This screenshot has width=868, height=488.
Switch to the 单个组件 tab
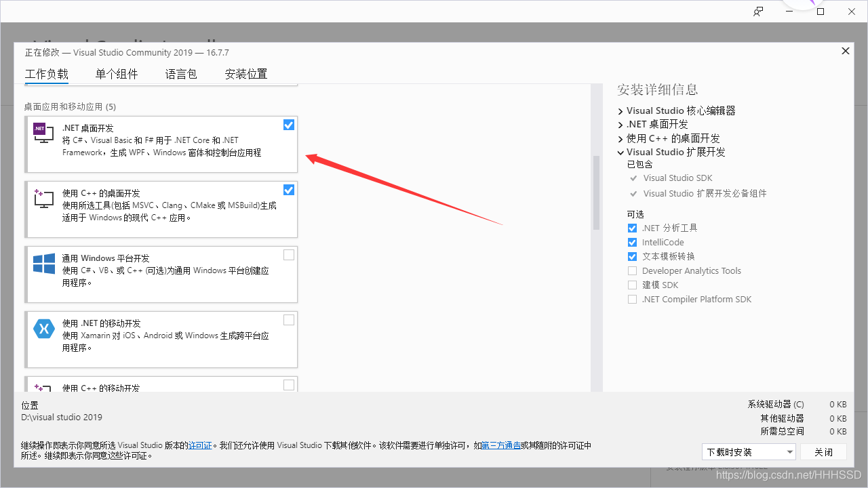pos(117,74)
